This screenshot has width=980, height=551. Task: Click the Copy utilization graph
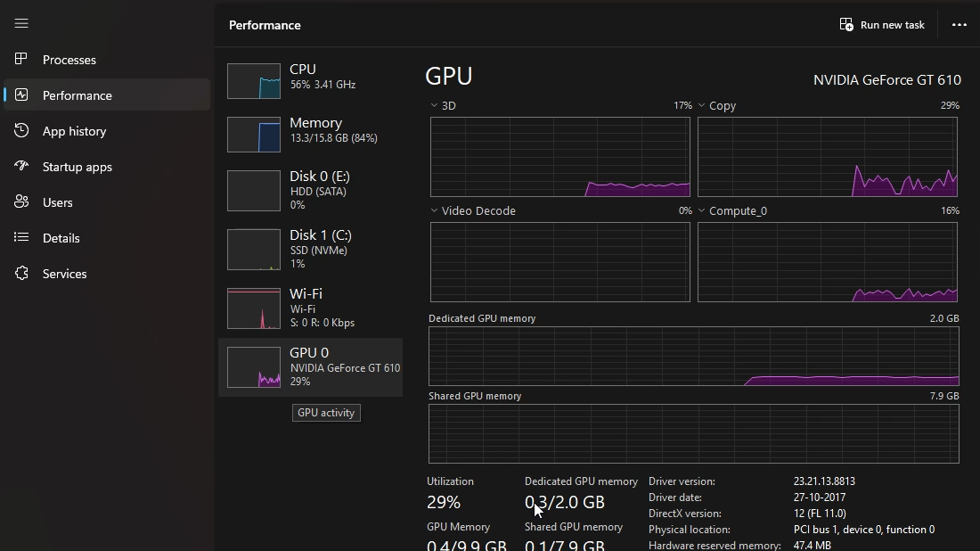[828, 157]
